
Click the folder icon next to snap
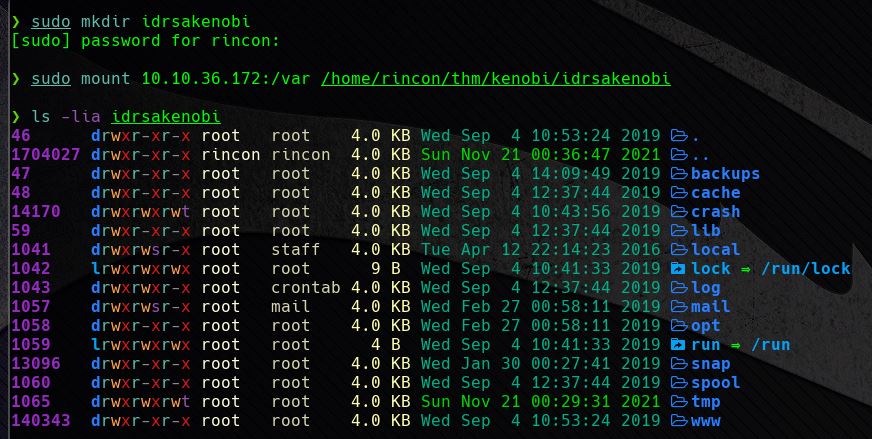click(680, 363)
